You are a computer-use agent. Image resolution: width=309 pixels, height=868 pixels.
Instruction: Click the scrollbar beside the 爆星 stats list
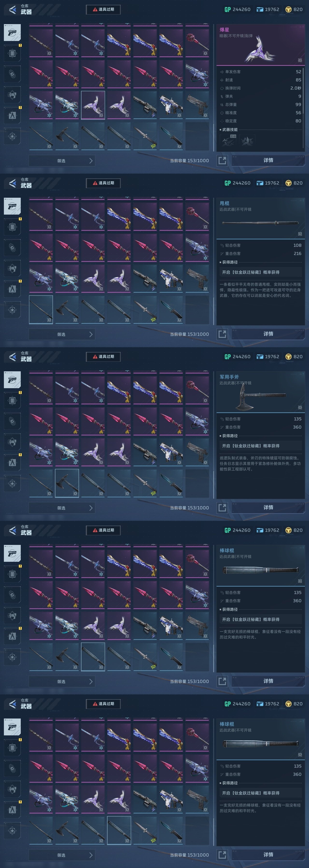coord(304,91)
